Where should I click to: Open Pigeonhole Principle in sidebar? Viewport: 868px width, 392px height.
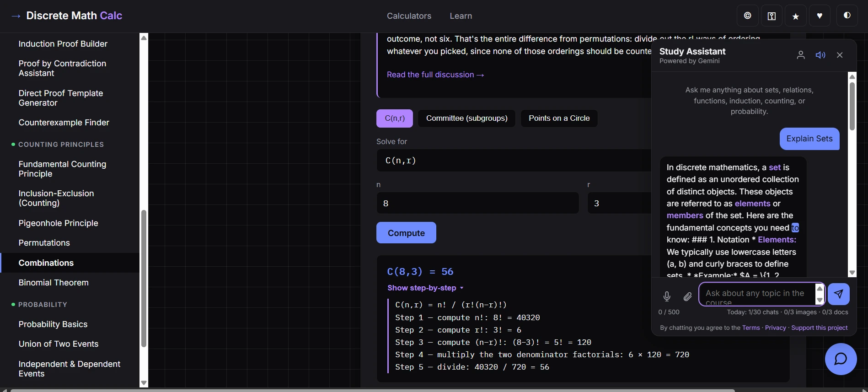pos(59,223)
